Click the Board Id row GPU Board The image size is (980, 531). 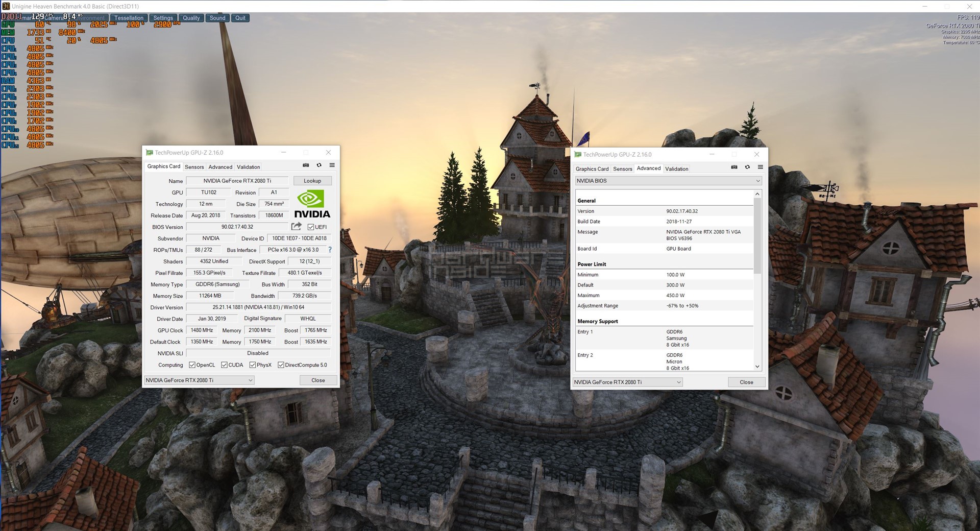point(665,249)
